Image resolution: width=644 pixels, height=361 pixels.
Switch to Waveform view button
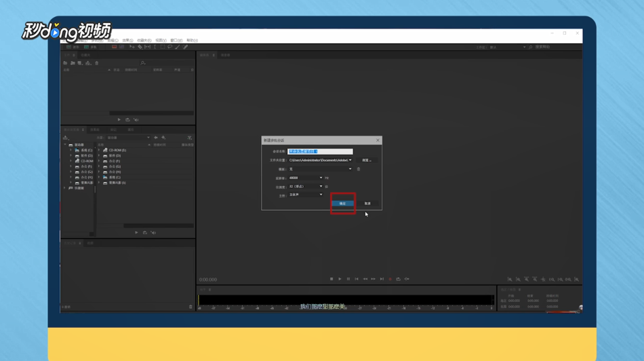(x=73, y=47)
